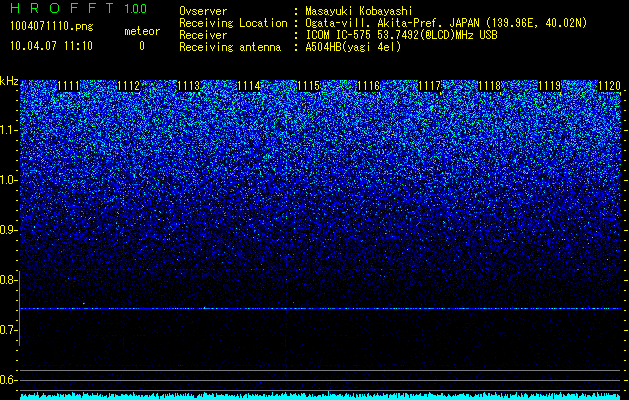The height and width of the screenshot is (400, 629).
Task: Click the 1113 time marker
Action: (x=189, y=86)
